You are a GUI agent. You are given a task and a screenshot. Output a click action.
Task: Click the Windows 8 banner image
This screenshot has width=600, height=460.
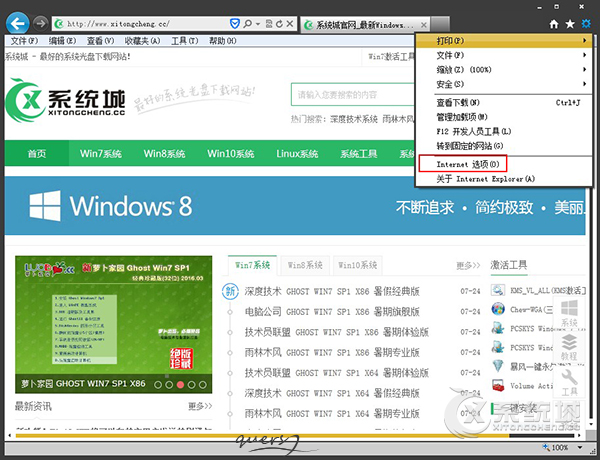pos(295,206)
